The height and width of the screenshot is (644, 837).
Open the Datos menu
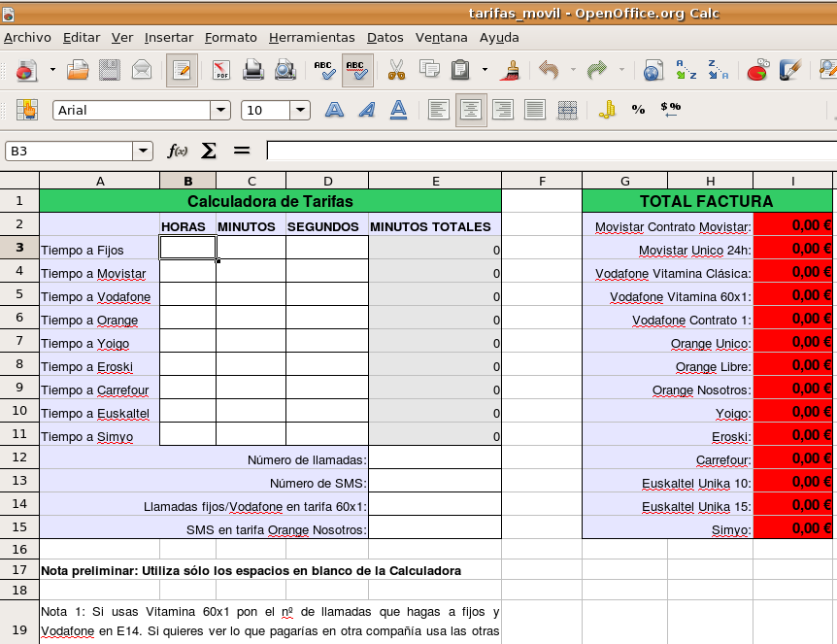[385, 37]
